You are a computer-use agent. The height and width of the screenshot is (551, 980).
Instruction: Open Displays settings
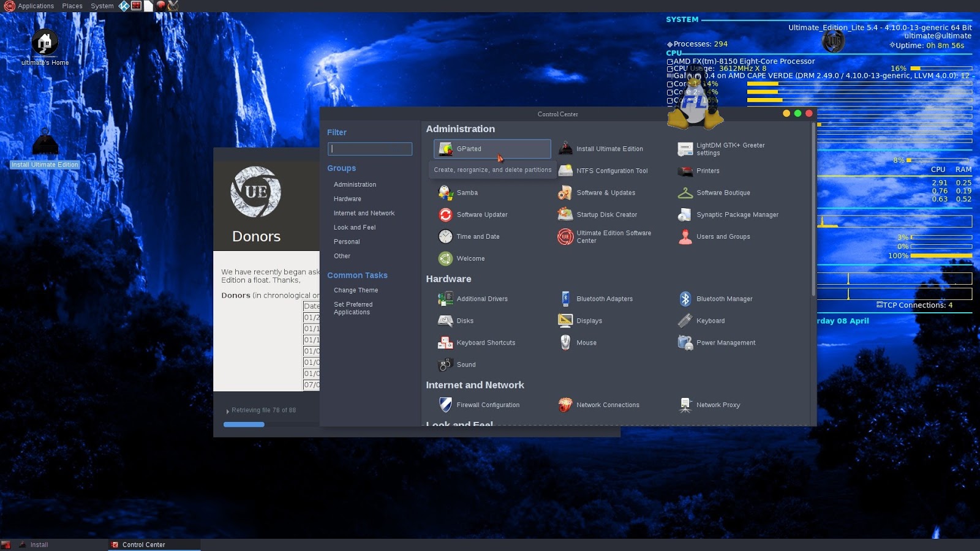pyautogui.click(x=580, y=321)
